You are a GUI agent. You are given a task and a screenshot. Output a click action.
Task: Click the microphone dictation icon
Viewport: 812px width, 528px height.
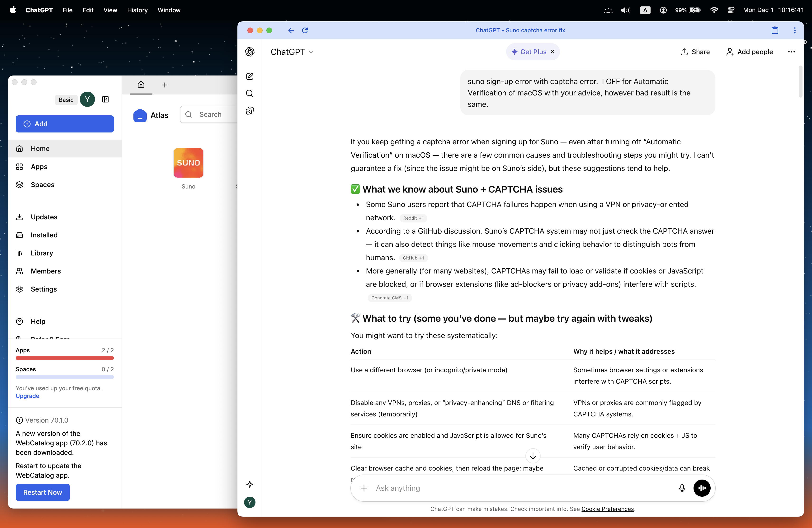click(x=682, y=488)
